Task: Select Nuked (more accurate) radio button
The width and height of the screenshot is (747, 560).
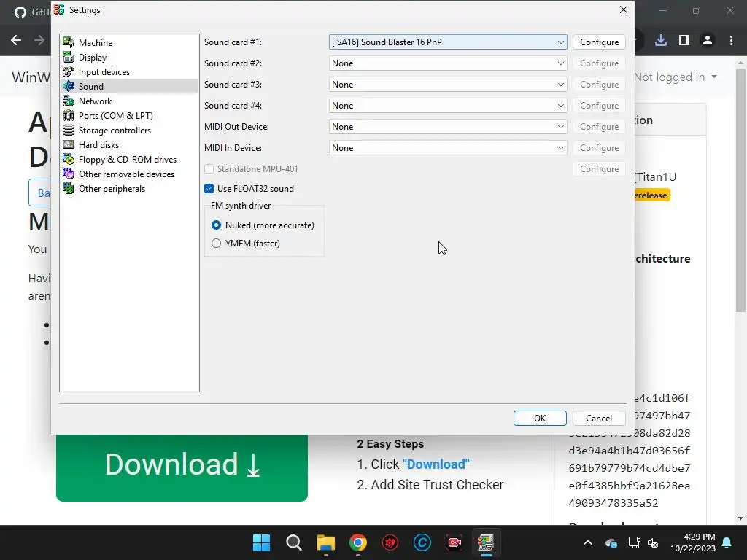Action: [216, 225]
